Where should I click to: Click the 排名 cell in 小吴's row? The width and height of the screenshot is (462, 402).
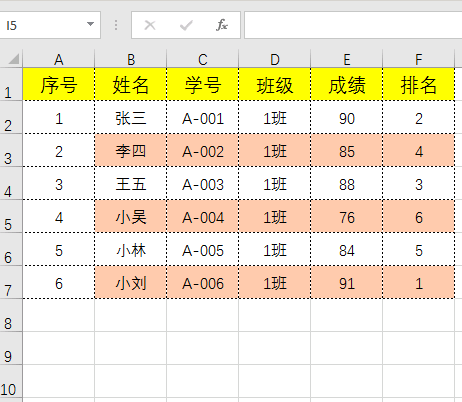coord(419,216)
